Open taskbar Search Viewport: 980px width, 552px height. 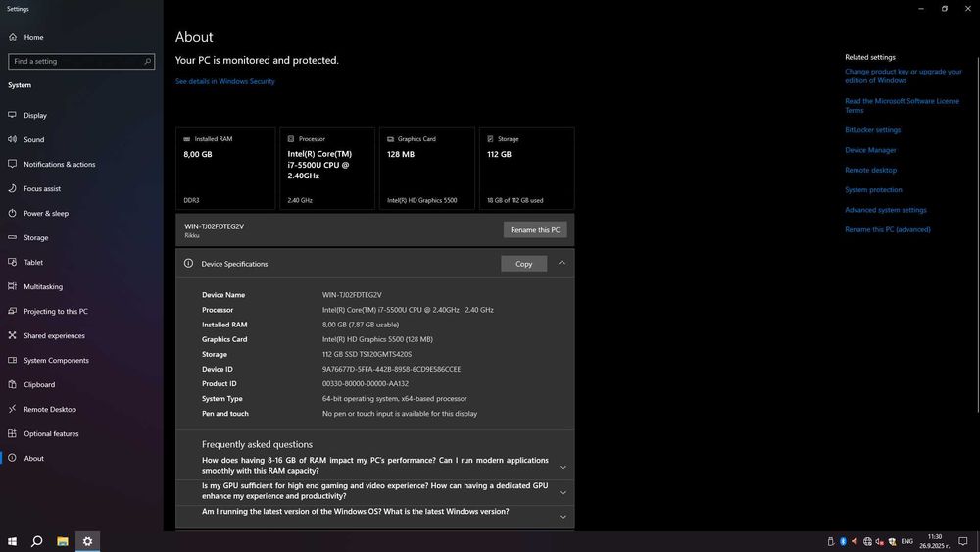coord(37,541)
